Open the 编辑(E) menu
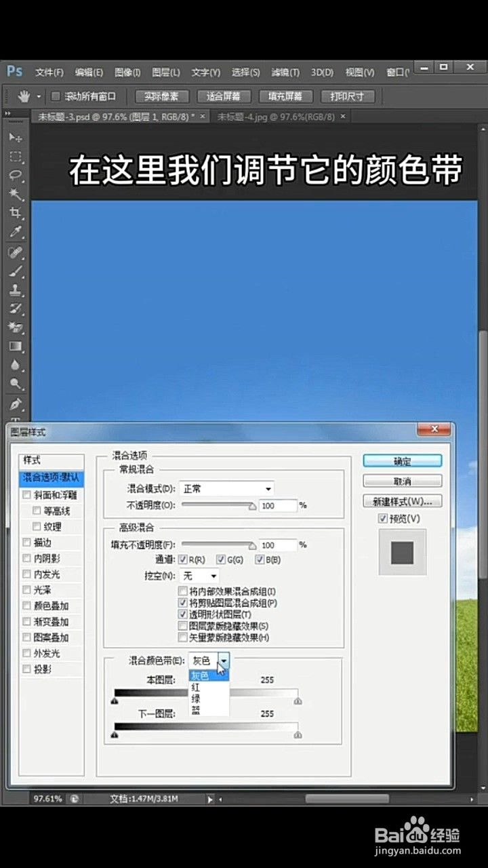 tap(89, 72)
